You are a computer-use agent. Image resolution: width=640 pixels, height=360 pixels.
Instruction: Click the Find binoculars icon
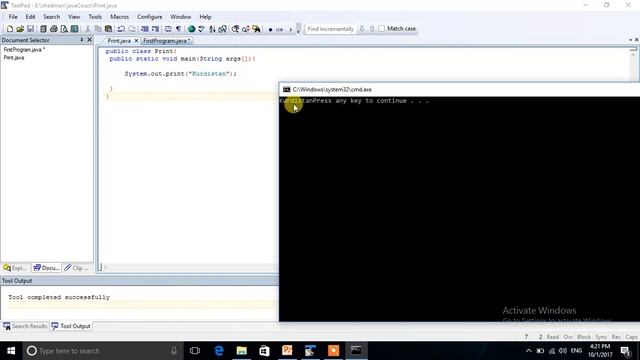click(236, 29)
